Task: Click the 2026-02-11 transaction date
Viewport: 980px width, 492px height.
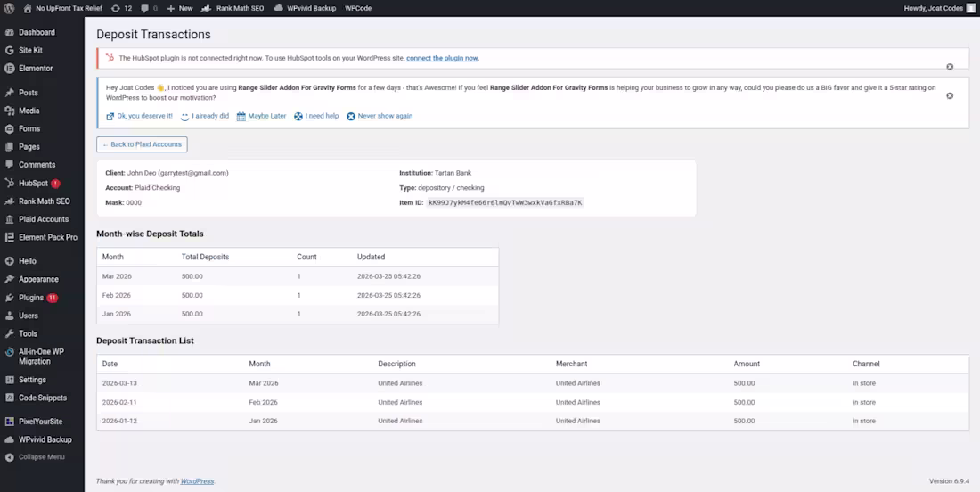Action: click(119, 402)
